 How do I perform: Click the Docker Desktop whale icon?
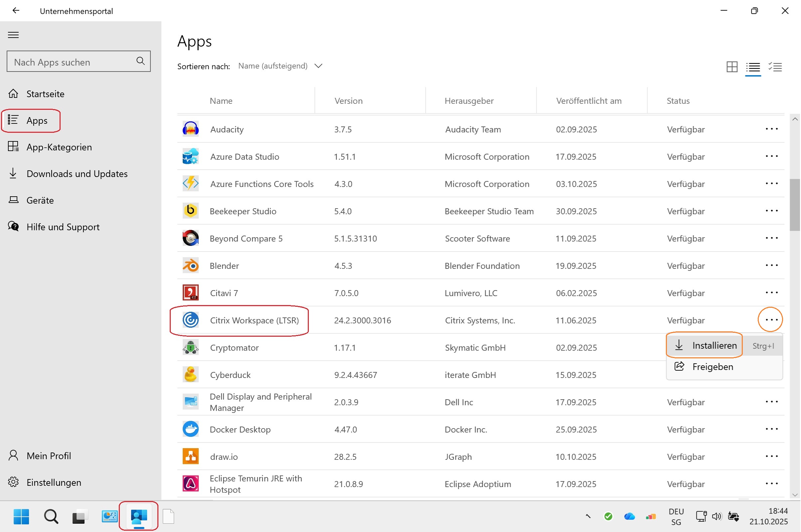pyautogui.click(x=191, y=429)
